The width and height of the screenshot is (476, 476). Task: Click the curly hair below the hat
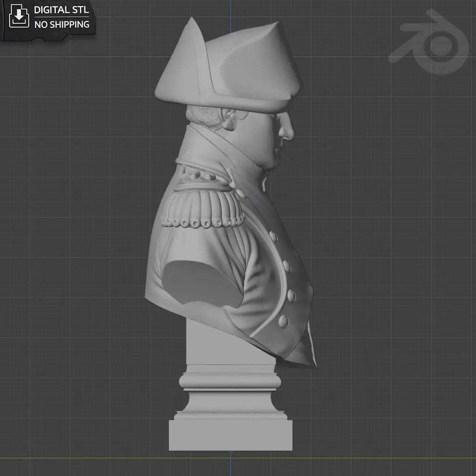(203, 117)
